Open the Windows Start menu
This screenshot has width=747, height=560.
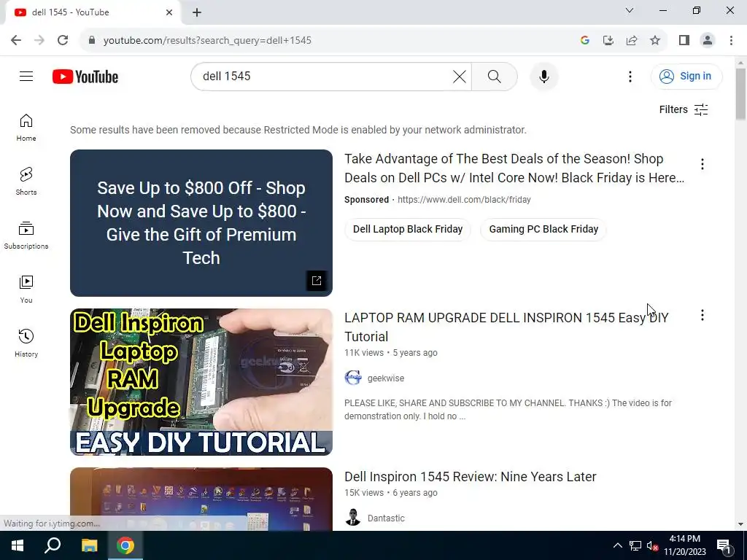pos(18,545)
